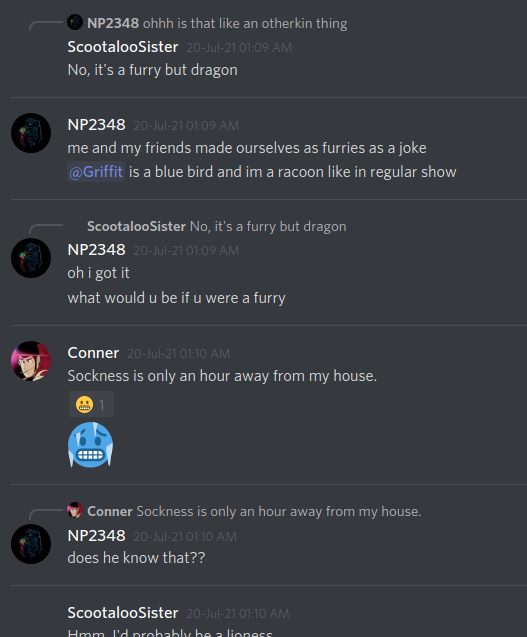The width and height of the screenshot is (527, 637).
Task: Click the 01:10 AM timestamp next to Conner
Action: tap(178, 353)
